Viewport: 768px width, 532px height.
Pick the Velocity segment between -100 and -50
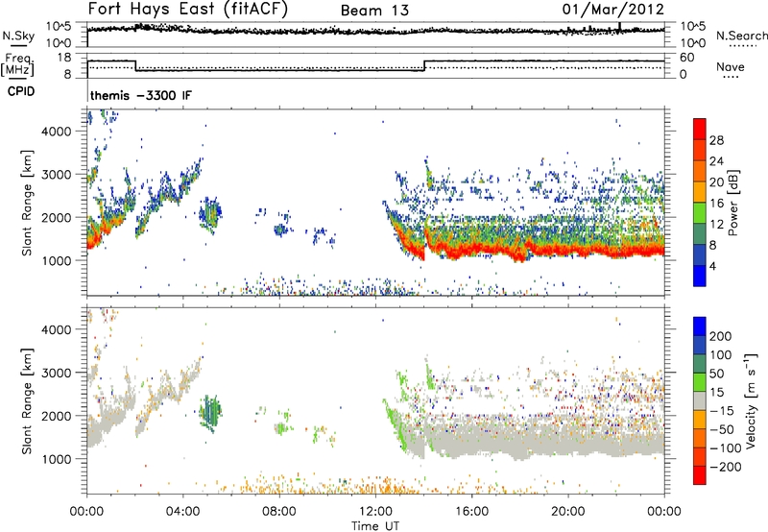700,438
